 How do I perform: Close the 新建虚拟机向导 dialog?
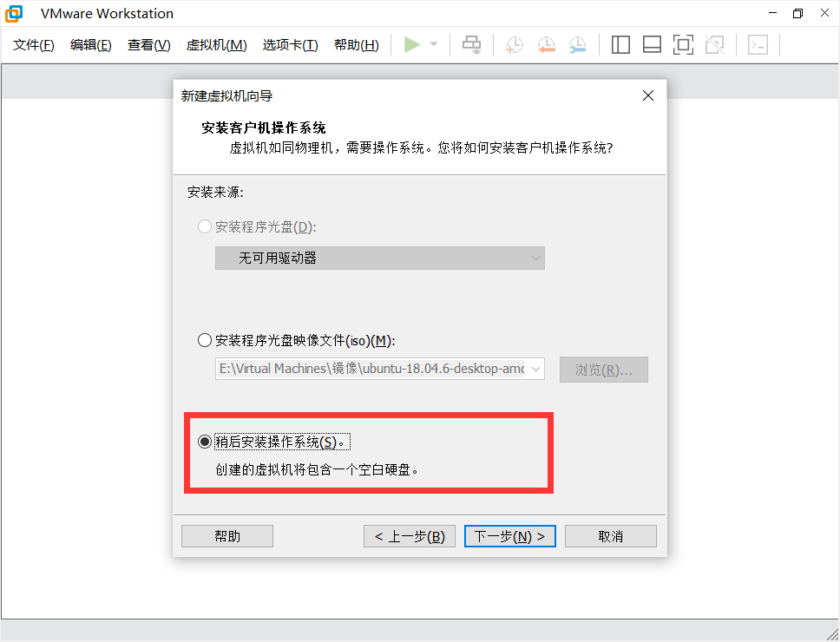[648, 95]
